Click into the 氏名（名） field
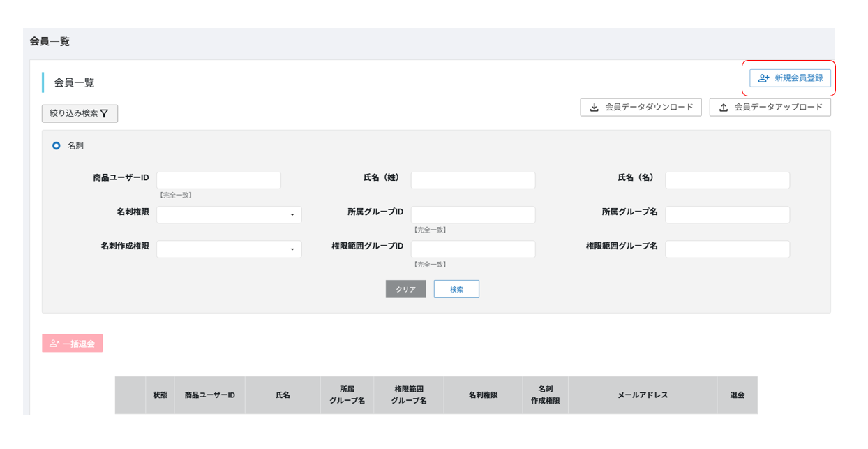868x449 pixels. [727, 180]
